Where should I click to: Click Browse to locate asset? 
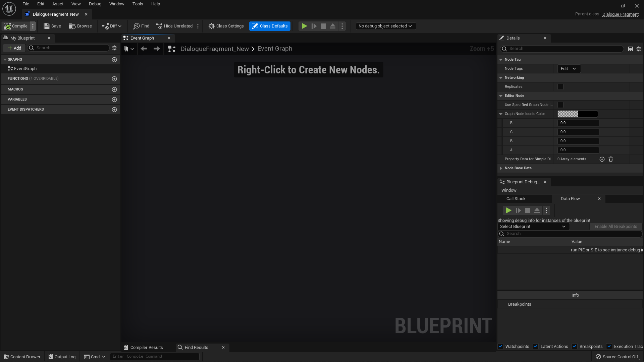(80, 26)
